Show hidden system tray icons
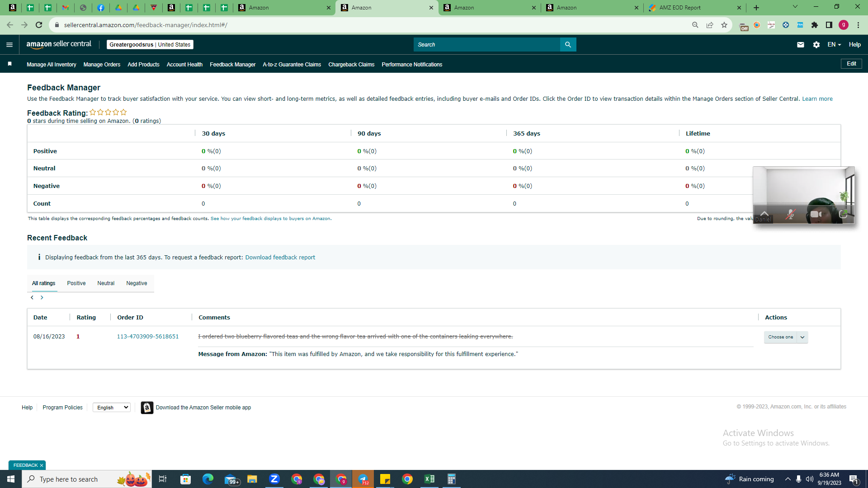This screenshot has width=868, height=488. (x=788, y=479)
